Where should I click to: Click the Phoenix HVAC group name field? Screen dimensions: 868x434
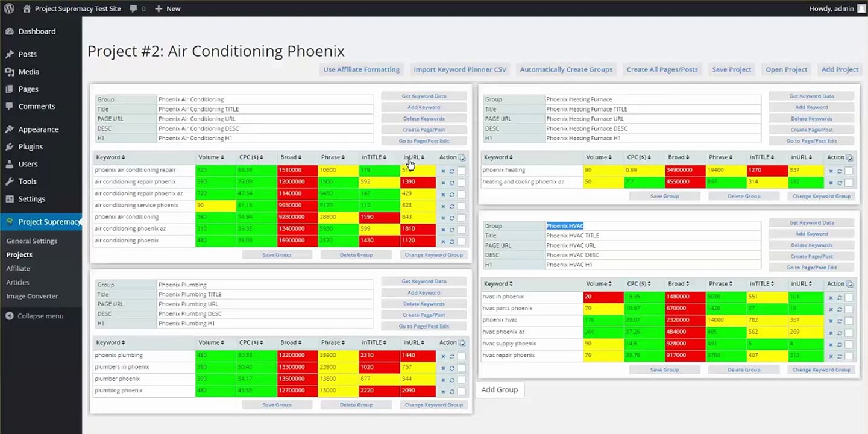tap(653, 226)
